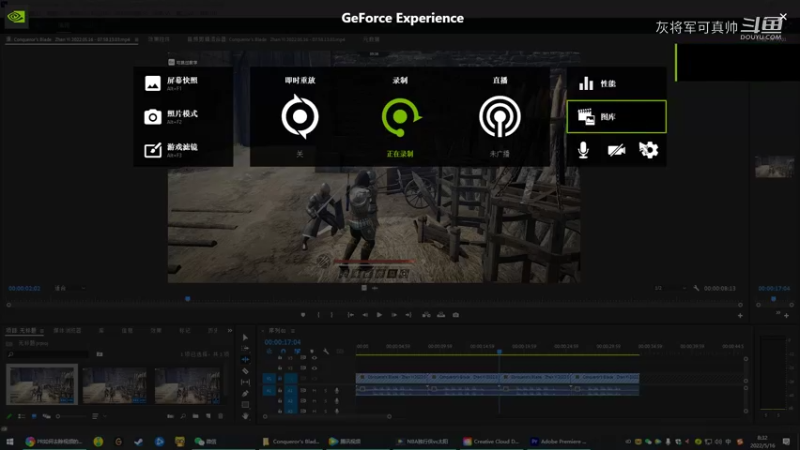Click the delete trash icon in project panel
Image resolution: width=800 pixels, height=450 pixels.
220,416
